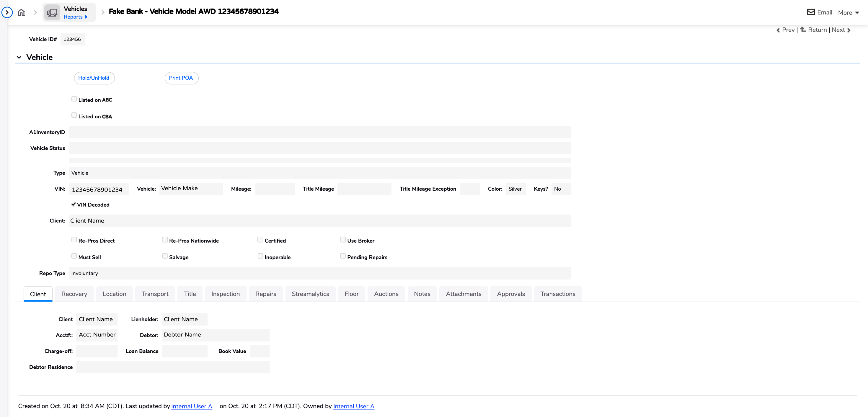Click the Vehicle ID# field showing 123456
Screen dimensions: 868x417
[73, 39]
